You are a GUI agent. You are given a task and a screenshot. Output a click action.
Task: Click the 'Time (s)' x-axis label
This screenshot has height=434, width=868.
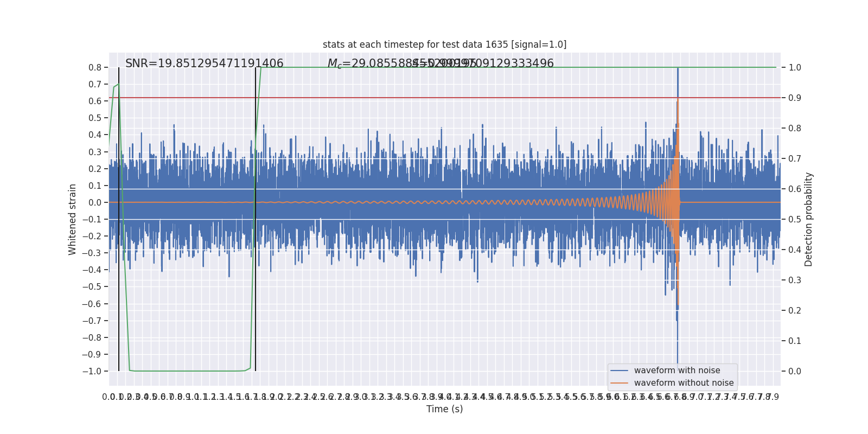pos(444,409)
